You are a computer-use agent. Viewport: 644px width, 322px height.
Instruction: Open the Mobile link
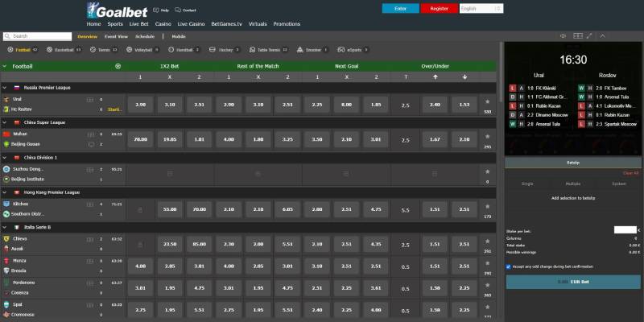[x=179, y=36]
